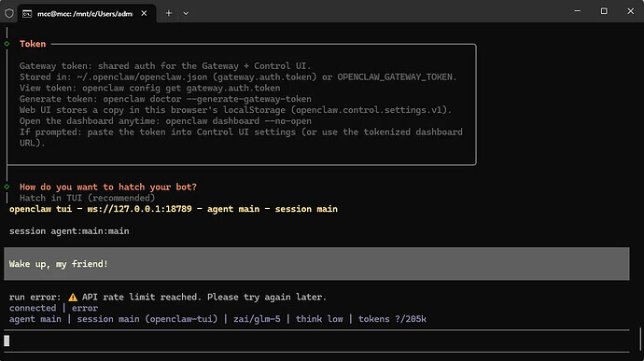Image resolution: width=644 pixels, height=361 pixels.
Task: Click the 'openclaw tui - ws://127.0.0.1:18789' header line
Action: point(174,209)
